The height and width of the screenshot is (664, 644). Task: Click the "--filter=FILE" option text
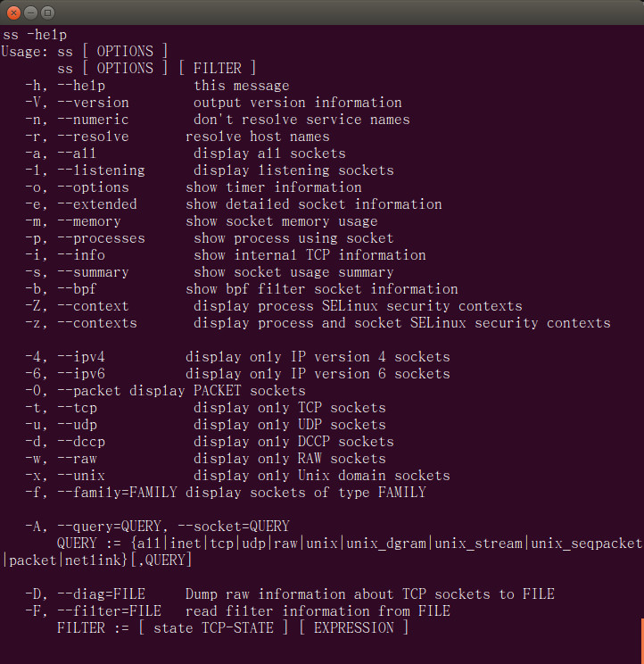click(109, 611)
